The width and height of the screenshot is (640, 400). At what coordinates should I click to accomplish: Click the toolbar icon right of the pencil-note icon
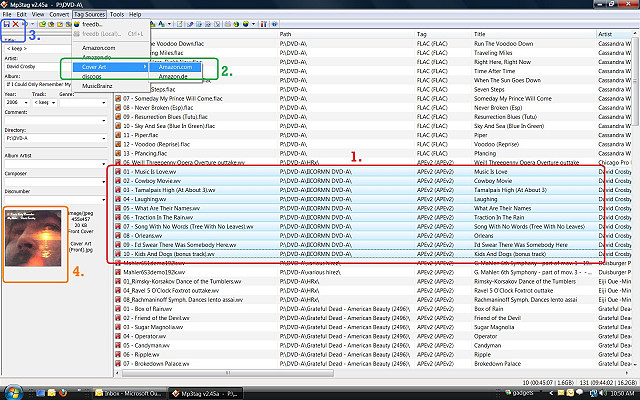pos(190,24)
